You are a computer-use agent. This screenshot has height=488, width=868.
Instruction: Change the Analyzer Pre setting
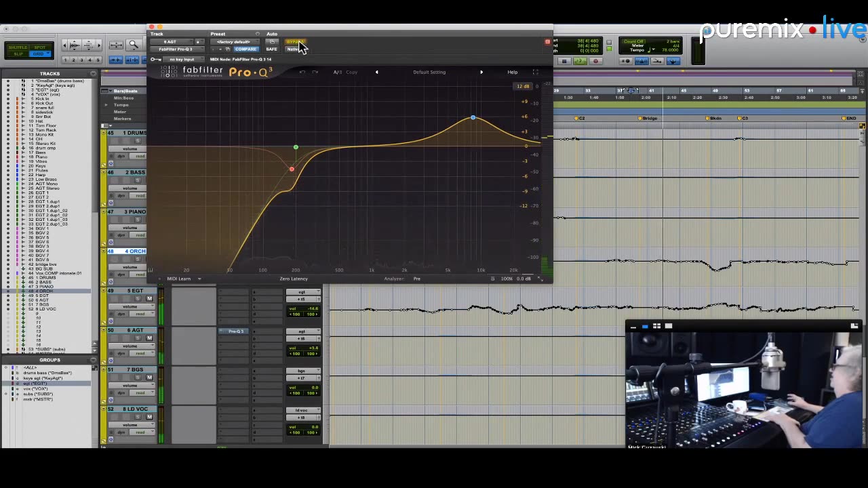(x=417, y=279)
